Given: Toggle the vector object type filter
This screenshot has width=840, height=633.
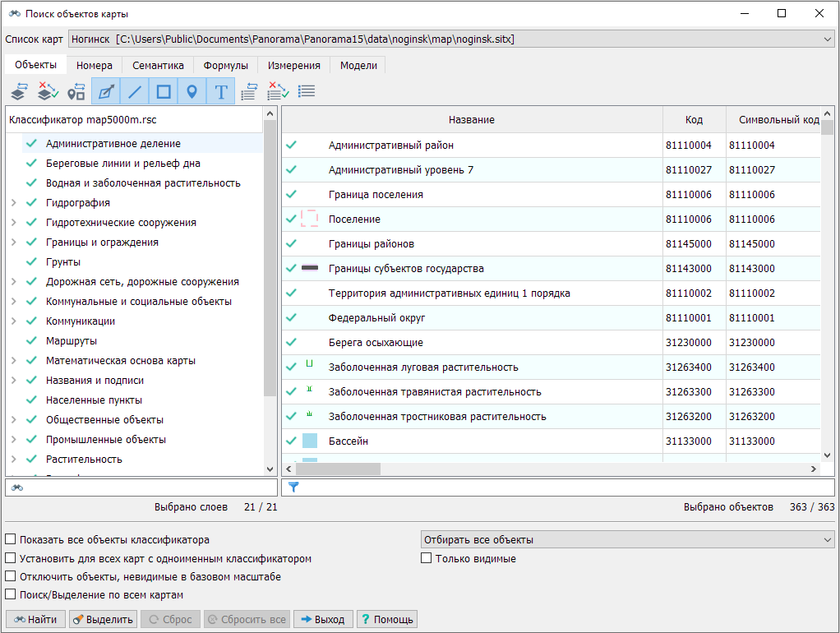Looking at the screenshot, I should [x=106, y=91].
